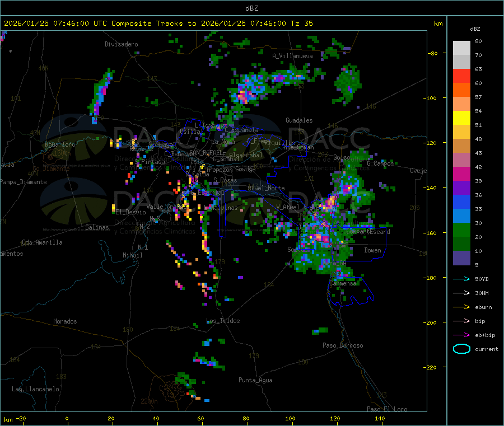This screenshot has height=426, width=504.
Task: Click the Los_Toldos map label
Action: tap(223, 321)
